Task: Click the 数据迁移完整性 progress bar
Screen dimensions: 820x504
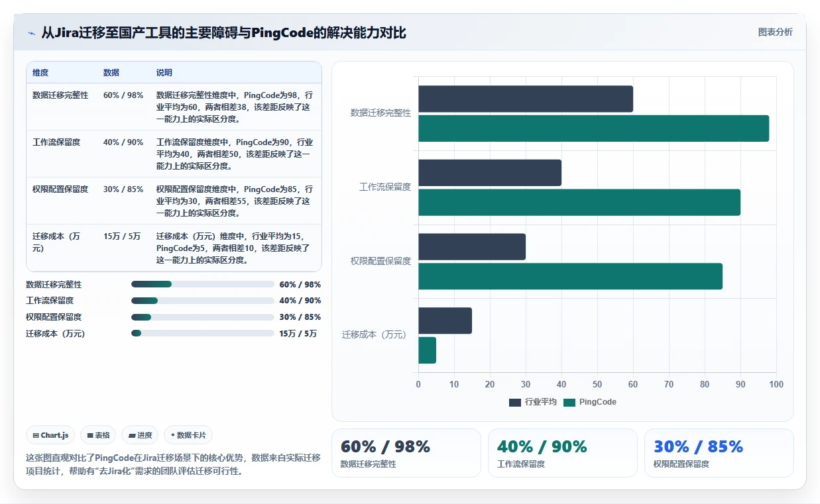Action: (203, 284)
